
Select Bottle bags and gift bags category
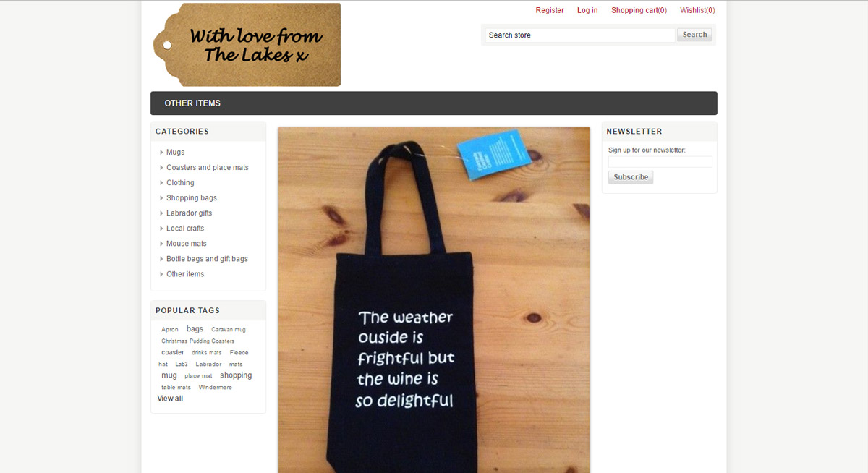[x=207, y=259]
